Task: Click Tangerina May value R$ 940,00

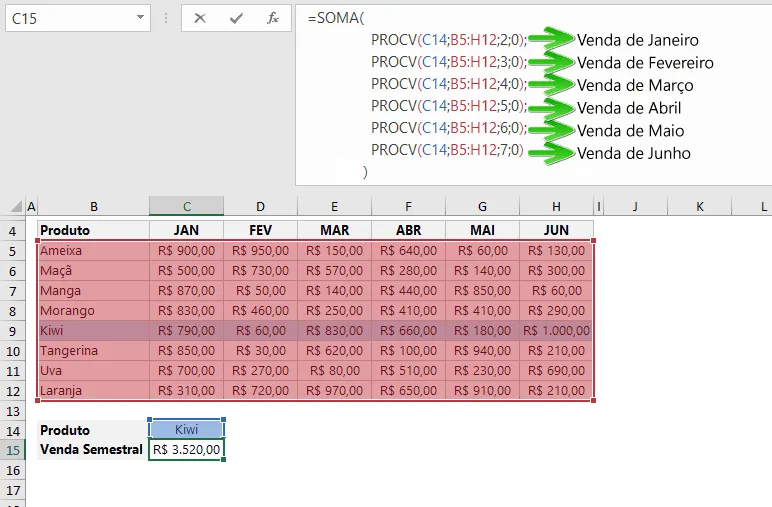Action: coord(482,351)
